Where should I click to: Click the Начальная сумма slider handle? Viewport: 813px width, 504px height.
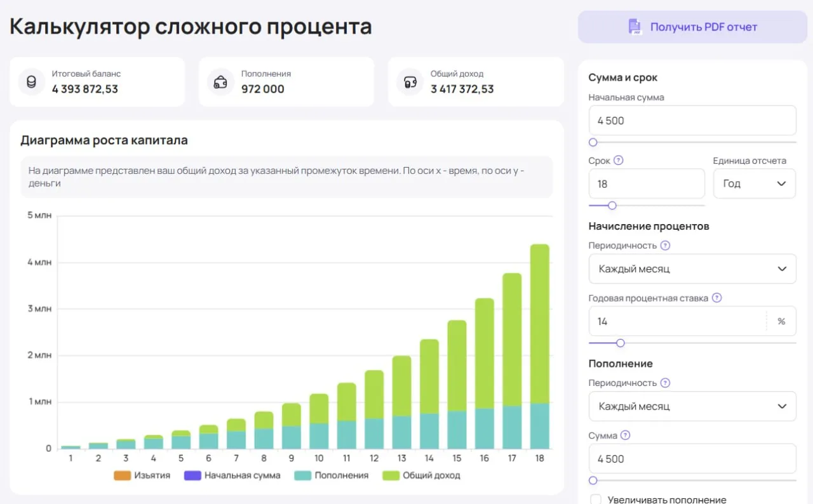pyautogui.click(x=593, y=142)
